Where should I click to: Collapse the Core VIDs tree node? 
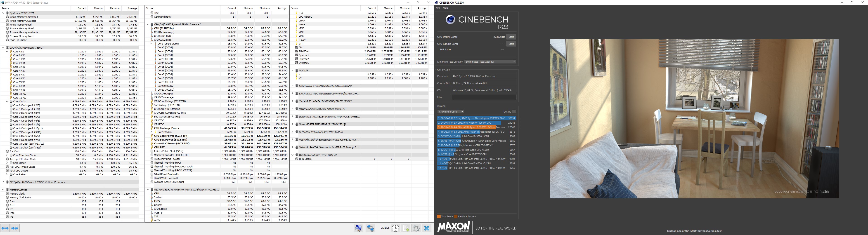(7, 52)
